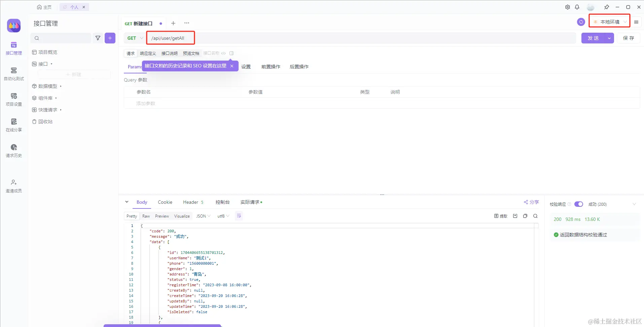Toggle the 校验响应 switch
The image size is (644, 327).
coord(579,204)
